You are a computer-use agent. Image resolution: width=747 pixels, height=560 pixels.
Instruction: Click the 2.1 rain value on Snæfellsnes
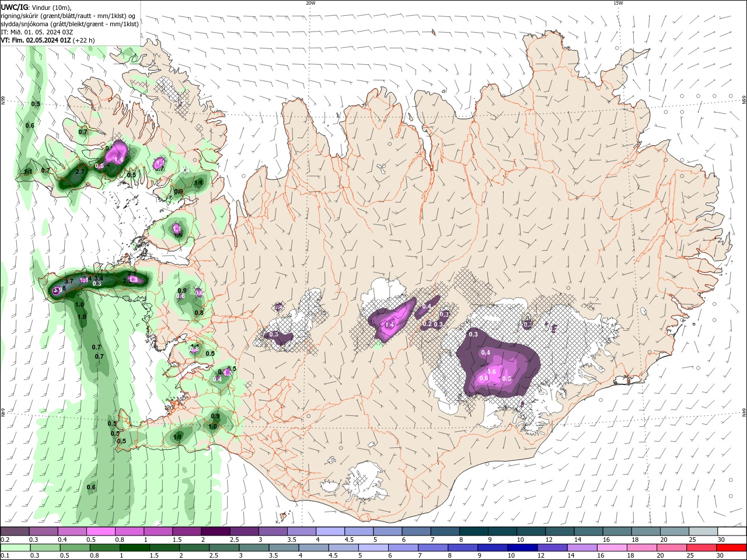[131, 274]
